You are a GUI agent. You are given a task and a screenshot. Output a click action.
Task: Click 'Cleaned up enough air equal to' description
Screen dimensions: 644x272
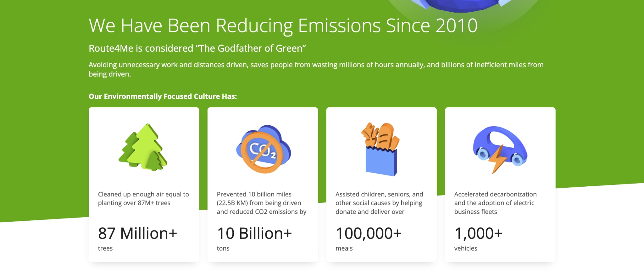tap(143, 199)
